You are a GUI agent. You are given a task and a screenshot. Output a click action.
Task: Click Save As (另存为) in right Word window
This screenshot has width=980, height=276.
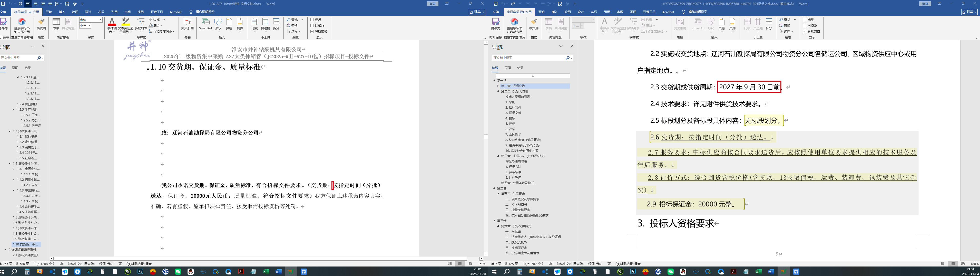tap(495, 24)
